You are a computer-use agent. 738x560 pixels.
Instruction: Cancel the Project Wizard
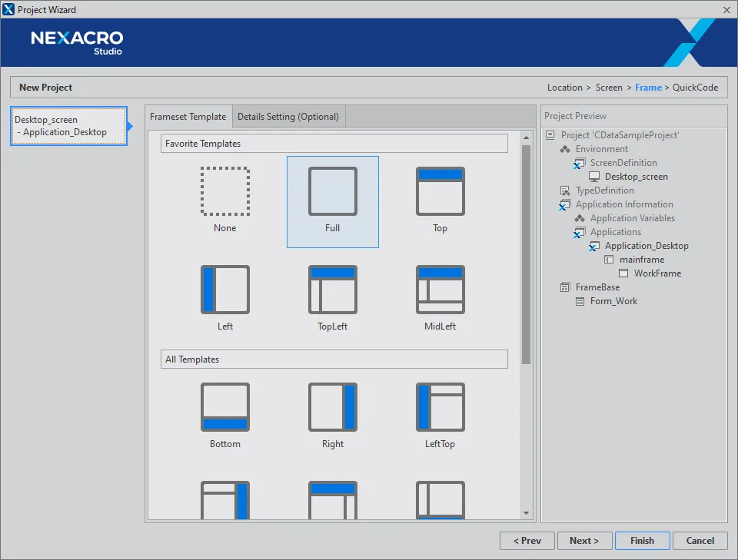(x=700, y=541)
